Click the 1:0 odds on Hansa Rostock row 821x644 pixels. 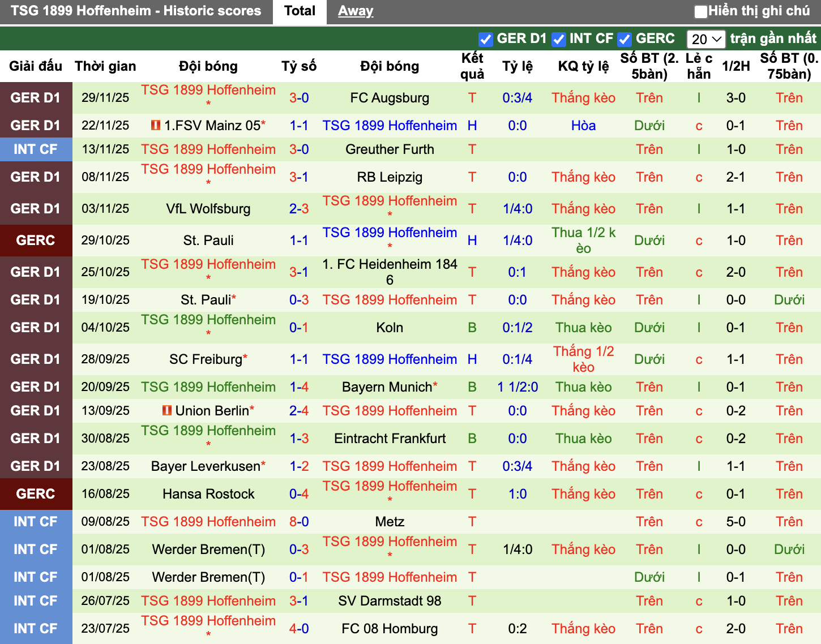517,494
